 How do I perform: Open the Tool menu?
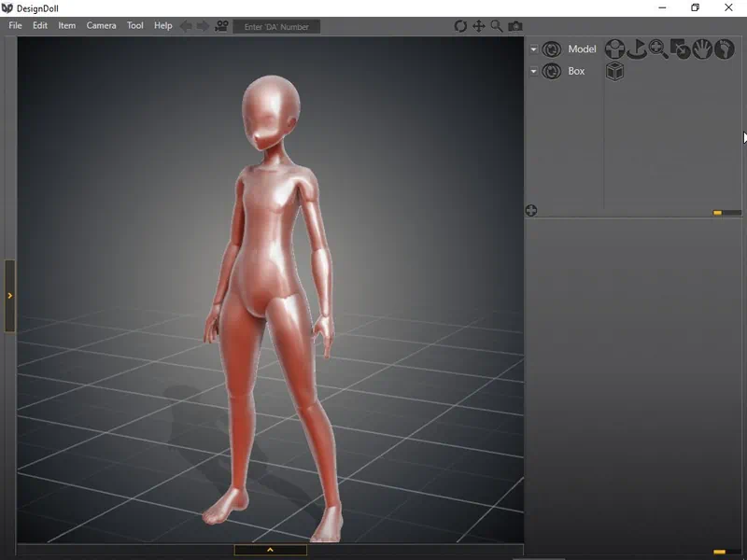click(x=134, y=26)
